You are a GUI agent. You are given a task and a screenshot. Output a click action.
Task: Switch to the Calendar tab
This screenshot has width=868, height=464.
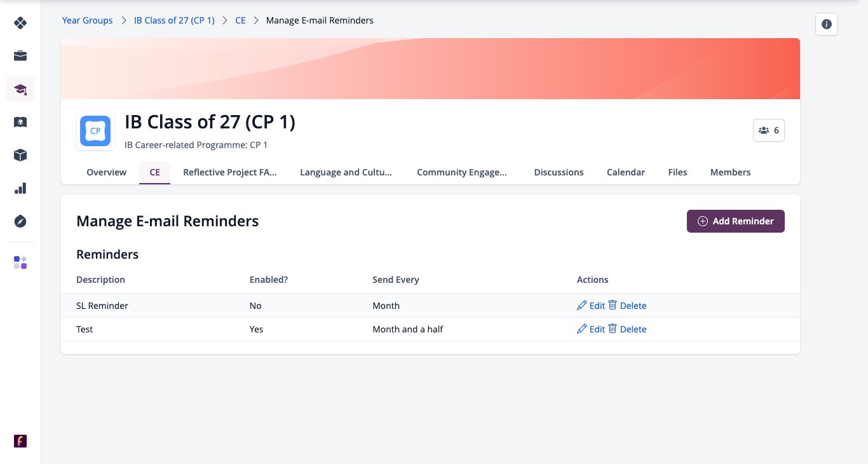pyautogui.click(x=626, y=172)
